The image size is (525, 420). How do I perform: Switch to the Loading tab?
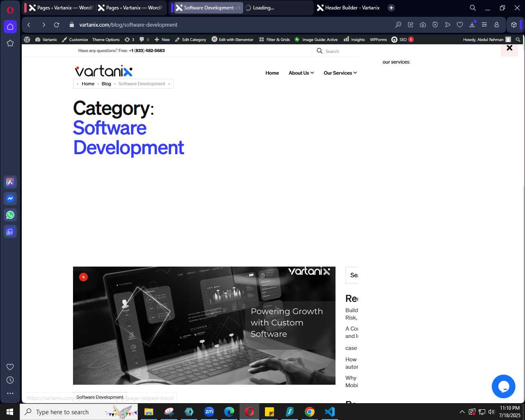(x=278, y=8)
